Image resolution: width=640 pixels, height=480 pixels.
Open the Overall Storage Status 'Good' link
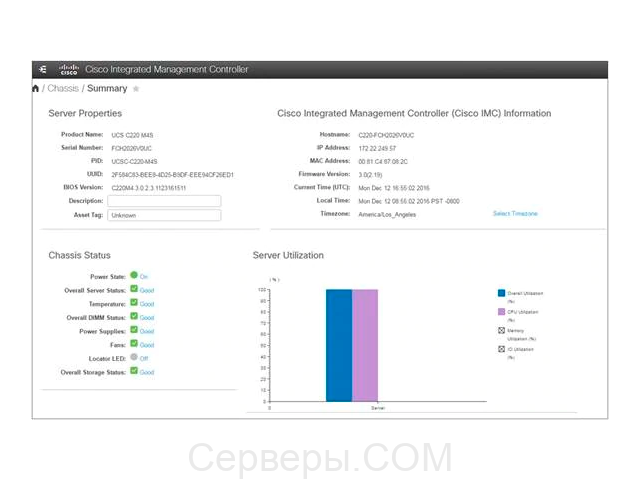pyautogui.click(x=147, y=372)
